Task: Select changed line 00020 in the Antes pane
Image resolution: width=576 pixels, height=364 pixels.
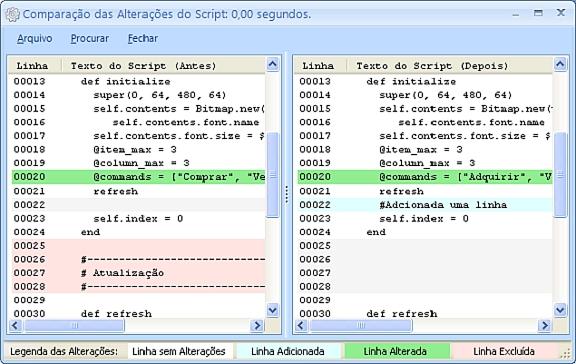Action: [x=138, y=177]
